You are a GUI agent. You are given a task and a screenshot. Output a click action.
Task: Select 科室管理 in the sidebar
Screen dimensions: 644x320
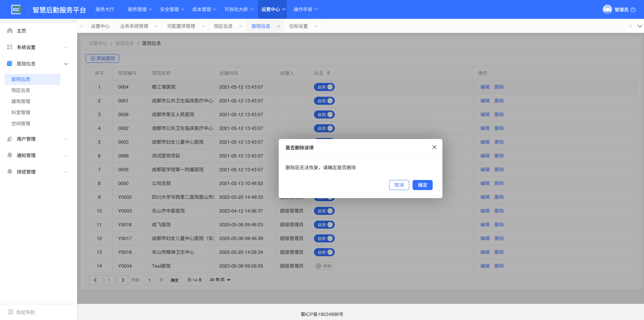point(21,112)
